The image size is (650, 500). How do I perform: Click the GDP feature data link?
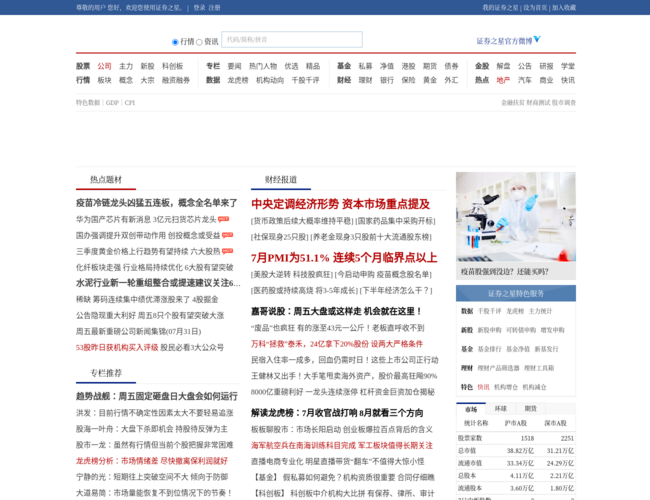click(112, 102)
